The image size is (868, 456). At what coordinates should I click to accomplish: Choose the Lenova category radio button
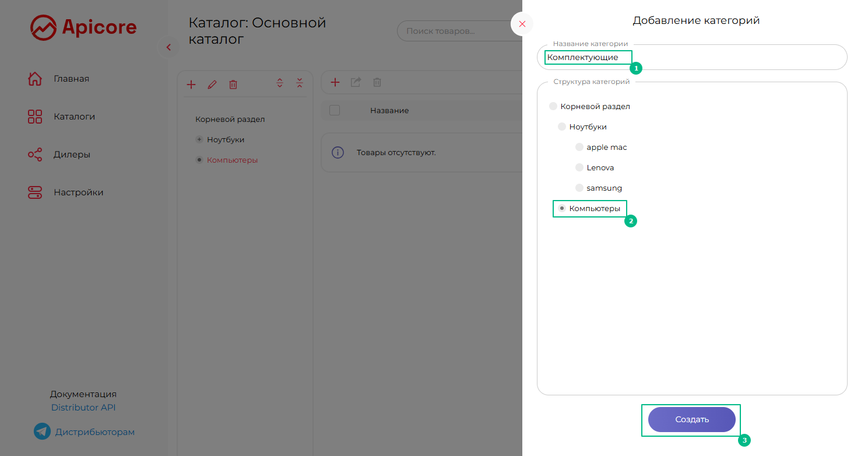(579, 168)
